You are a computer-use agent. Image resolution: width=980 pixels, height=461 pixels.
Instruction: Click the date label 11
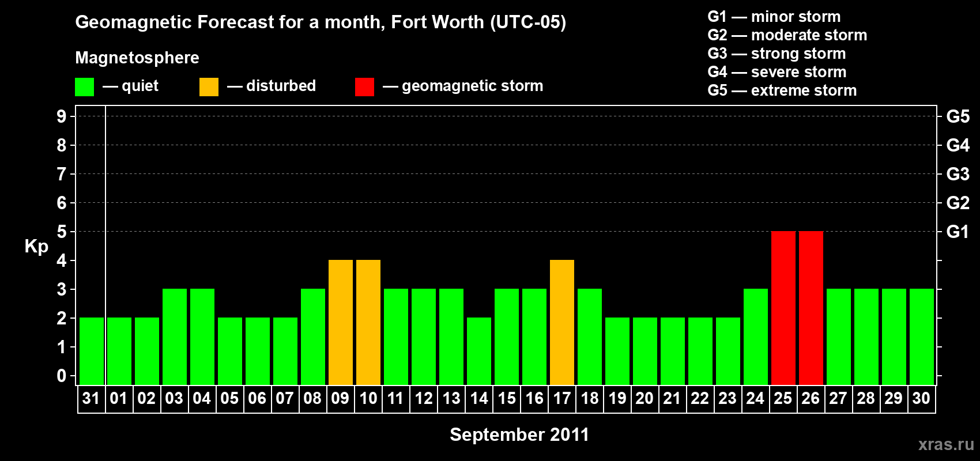(395, 398)
